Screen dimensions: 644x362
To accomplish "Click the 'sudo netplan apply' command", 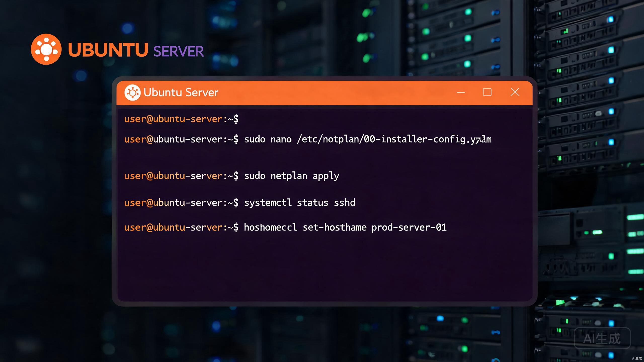I will [x=292, y=176].
